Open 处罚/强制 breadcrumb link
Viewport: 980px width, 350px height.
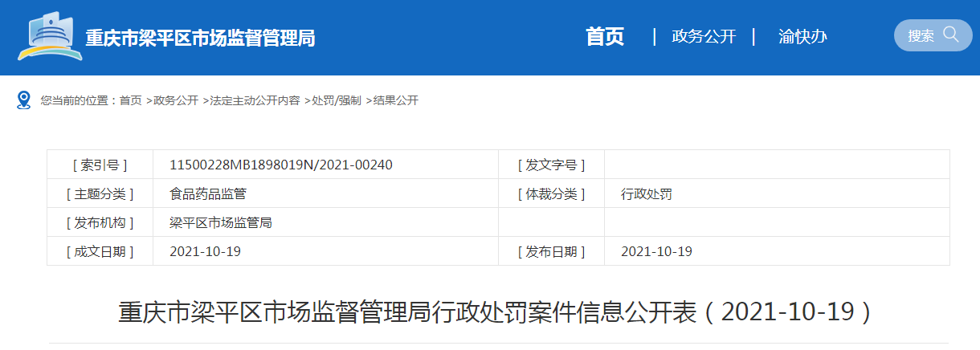[336, 100]
